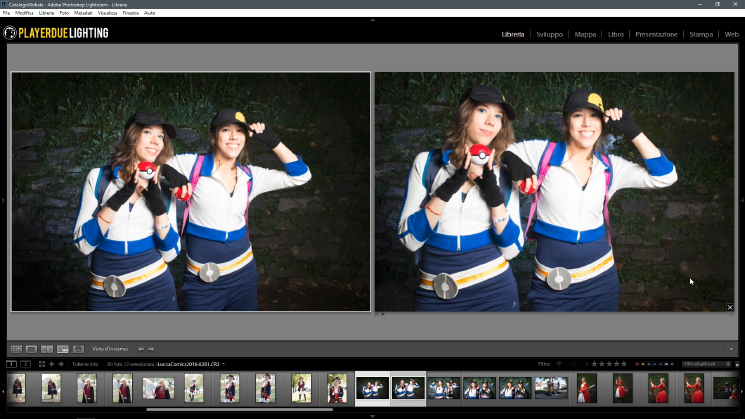Go forward with filmstrip right arrow
745x419 pixels.
click(x=61, y=364)
